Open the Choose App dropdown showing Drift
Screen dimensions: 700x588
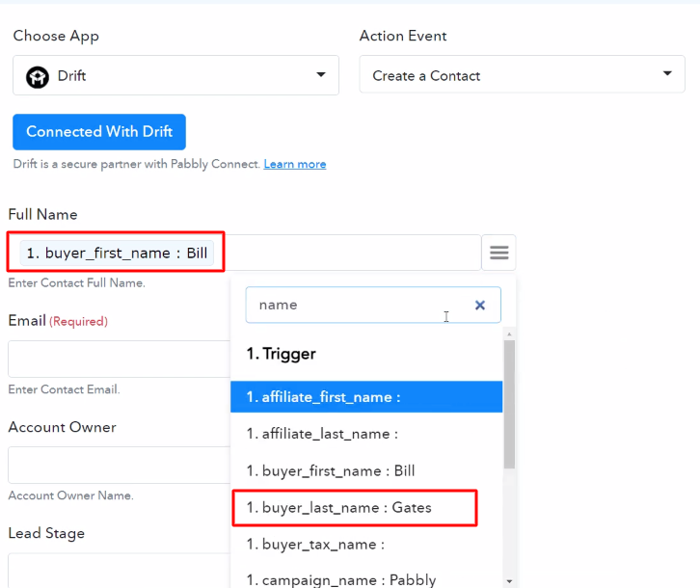[x=175, y=75]
